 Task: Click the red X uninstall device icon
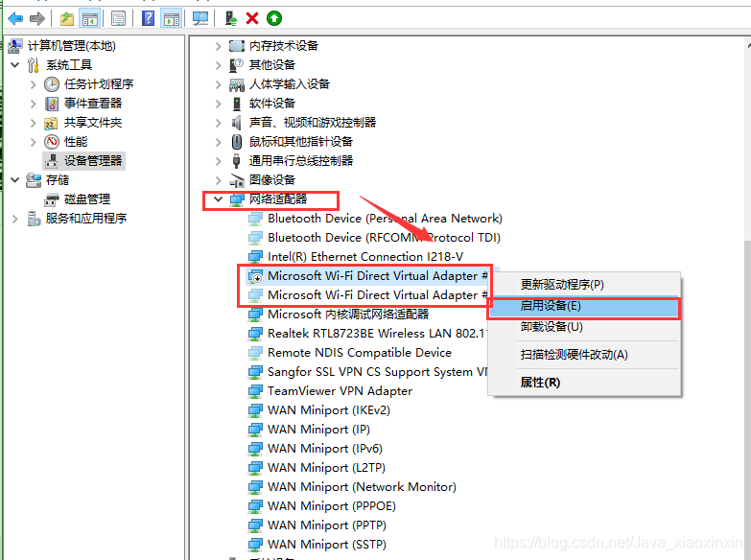(252, 18)
